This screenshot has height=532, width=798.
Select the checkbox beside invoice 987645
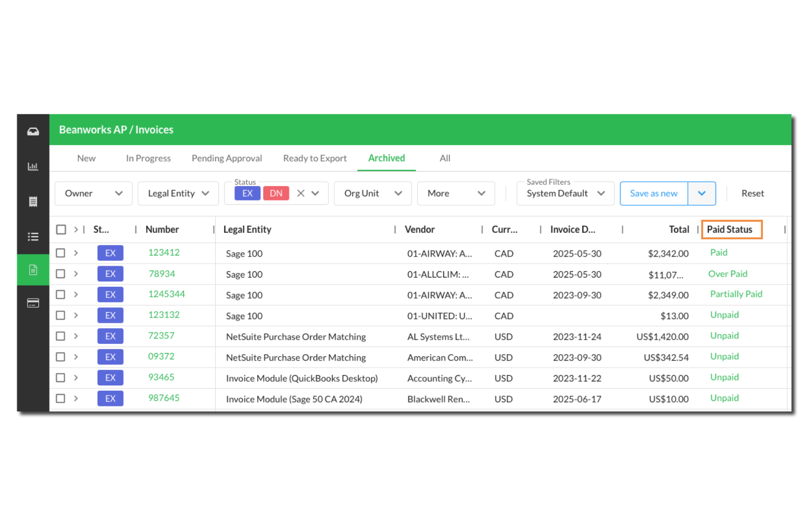60,398
